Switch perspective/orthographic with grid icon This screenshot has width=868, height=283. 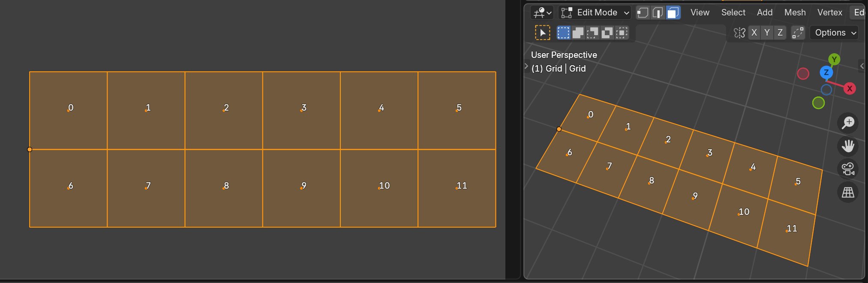848,193
